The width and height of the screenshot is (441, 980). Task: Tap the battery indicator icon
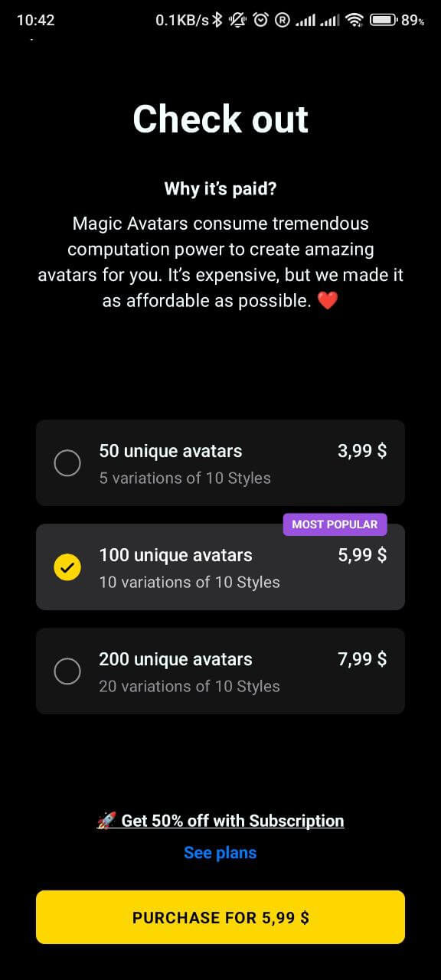tap(383, 20)
